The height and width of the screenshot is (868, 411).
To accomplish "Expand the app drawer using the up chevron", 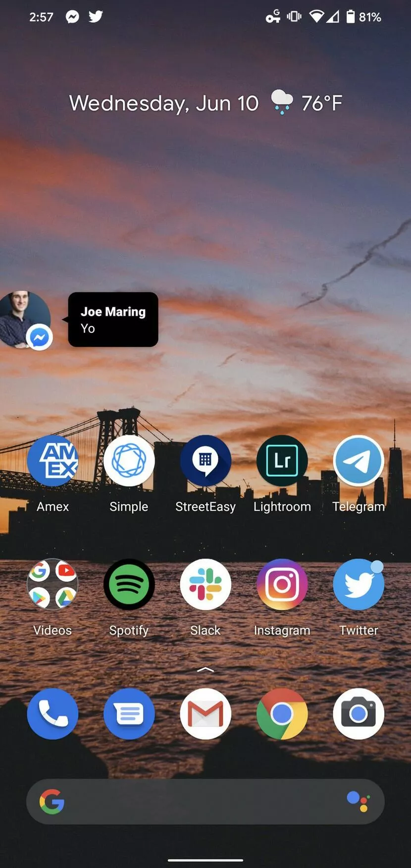I will (x=205, y=670).
